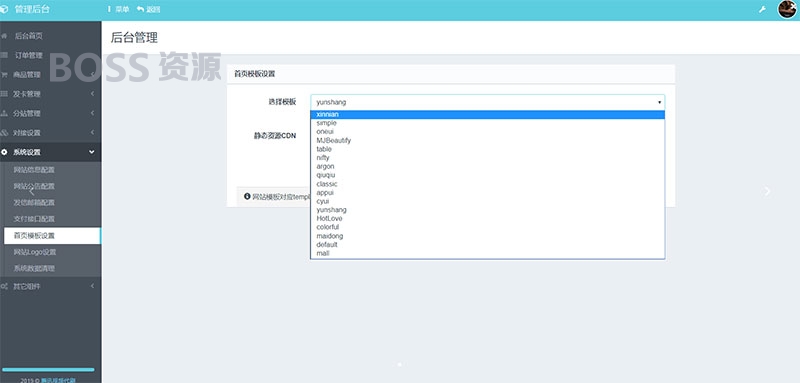The height and width of the screenshot is (383, 800).
Task: Open 订单管理 in the sidebar
Action: click(28, 55)
